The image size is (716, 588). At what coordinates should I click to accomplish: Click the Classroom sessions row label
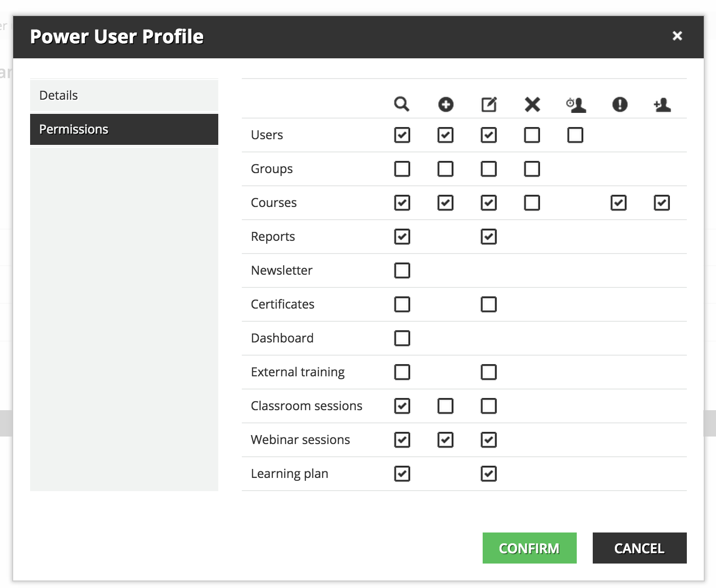(306, 406)
